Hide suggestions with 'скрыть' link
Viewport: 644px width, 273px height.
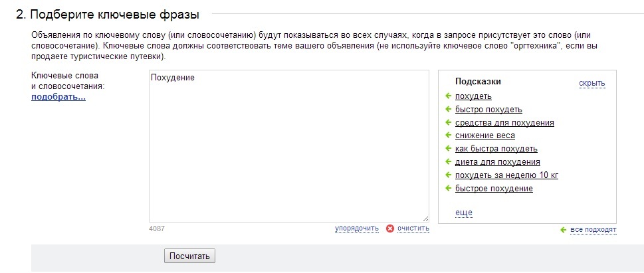tap(591, 83)
